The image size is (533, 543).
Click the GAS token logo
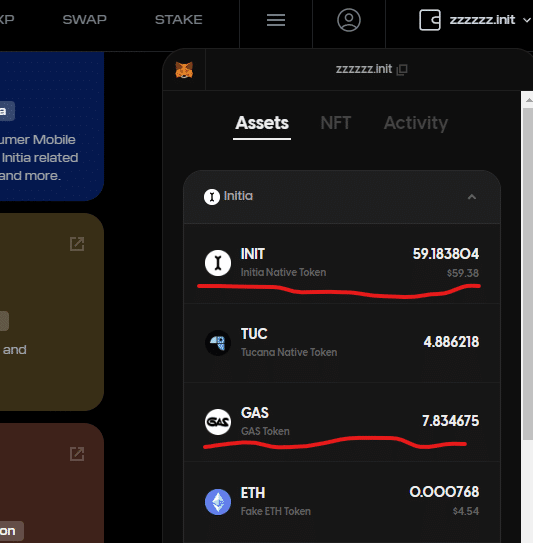pyautogui.click(x=218, y=422)
